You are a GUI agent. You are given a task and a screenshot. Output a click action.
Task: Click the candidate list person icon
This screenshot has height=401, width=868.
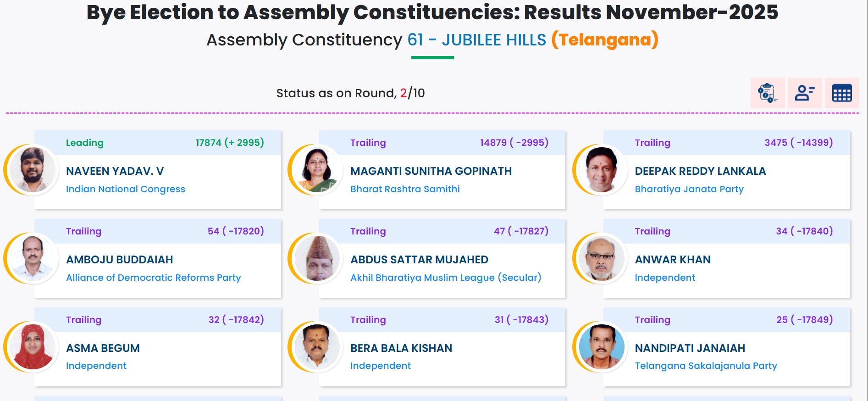click(804, 93)
